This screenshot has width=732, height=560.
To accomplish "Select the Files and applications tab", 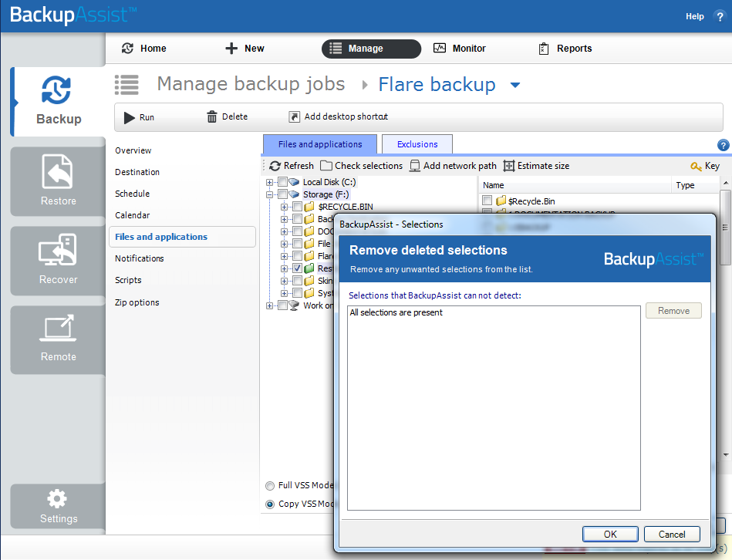I will (x=320, y=144).
